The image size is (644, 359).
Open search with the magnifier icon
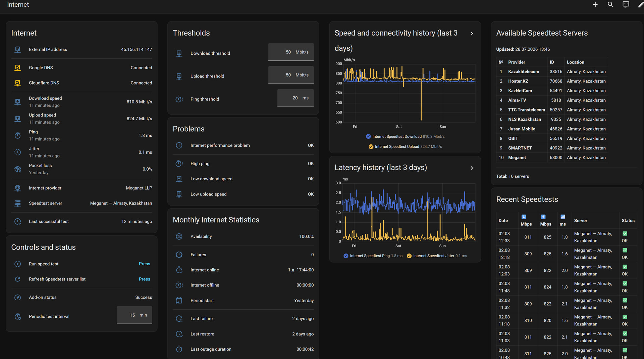[x=610, y=5]
